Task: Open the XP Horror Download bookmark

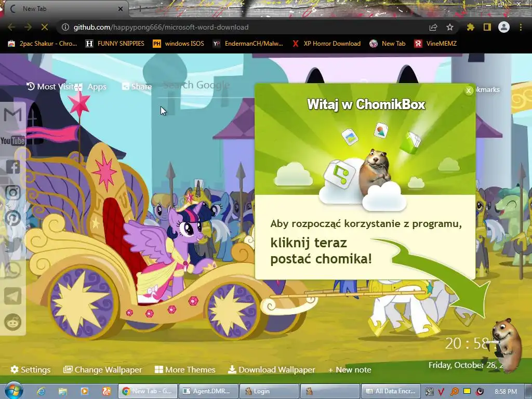Action: 326,44
